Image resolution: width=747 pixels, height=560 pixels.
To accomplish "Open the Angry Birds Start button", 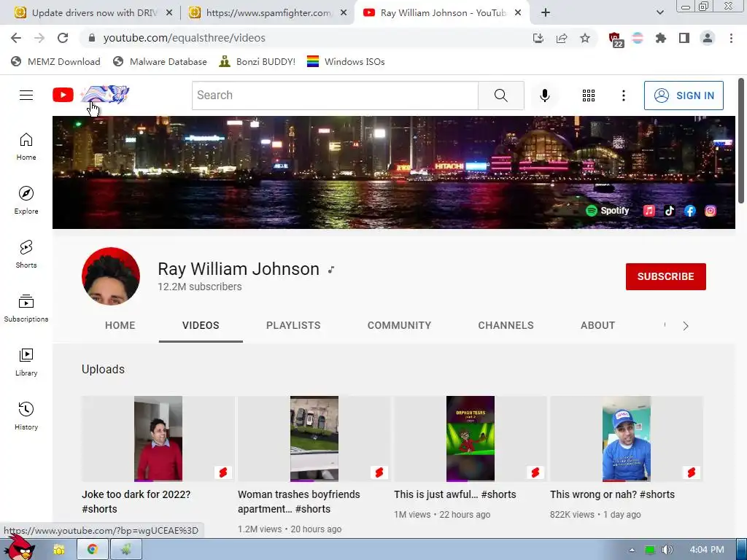I will point(19,548).
